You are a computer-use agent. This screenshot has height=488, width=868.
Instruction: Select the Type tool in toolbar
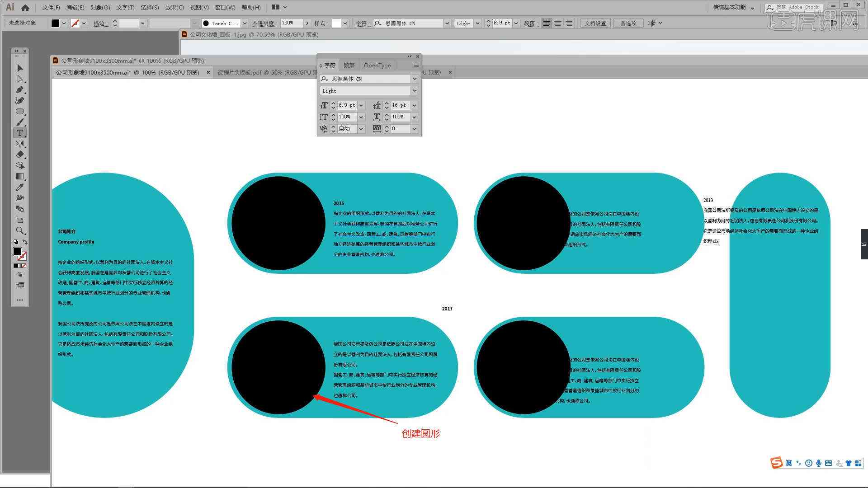tap(19, 131)
